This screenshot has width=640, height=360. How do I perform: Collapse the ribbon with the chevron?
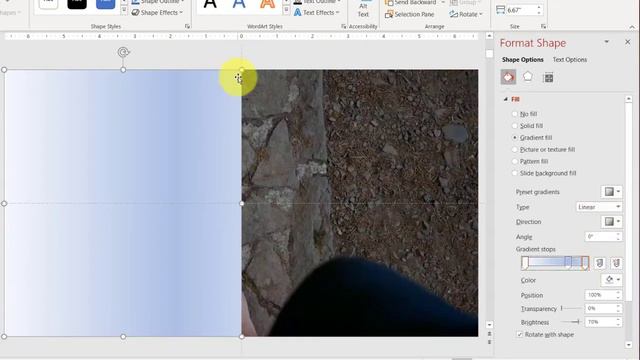(632, 27)
